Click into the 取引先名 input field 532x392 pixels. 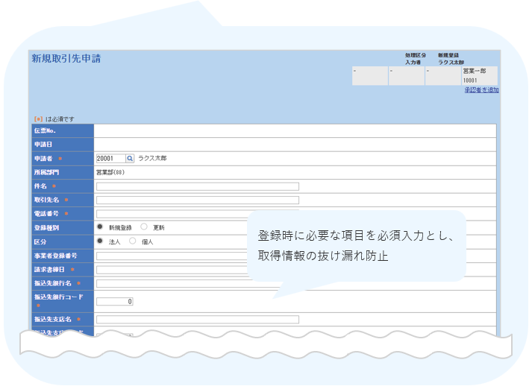click(197, 200)
